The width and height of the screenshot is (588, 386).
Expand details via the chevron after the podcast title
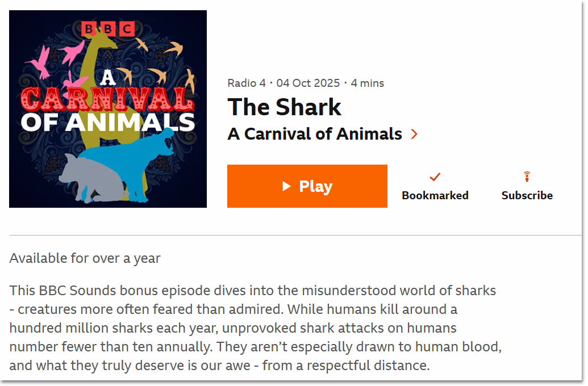(x=415, y=134)
